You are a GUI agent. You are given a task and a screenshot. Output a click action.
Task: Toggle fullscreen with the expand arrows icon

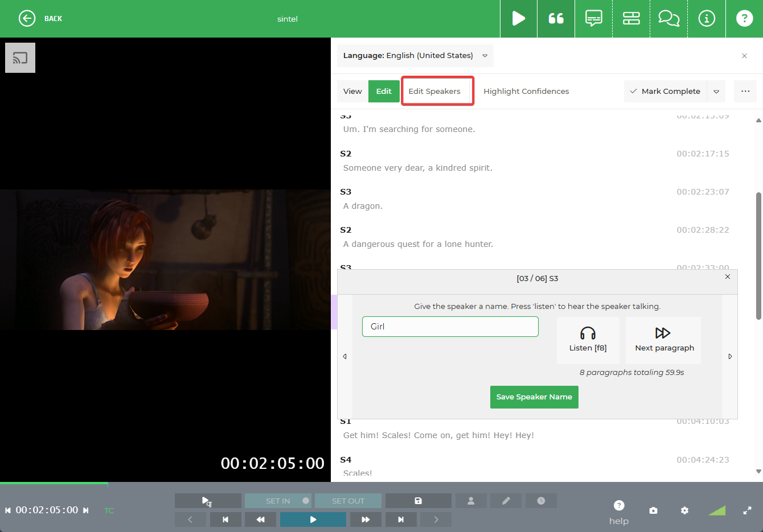pyautogui.click(x=747, y=510)
